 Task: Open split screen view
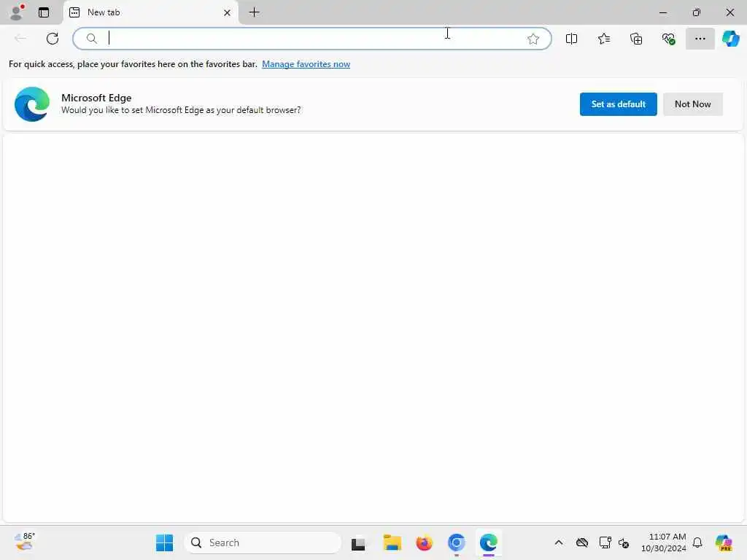571,39
